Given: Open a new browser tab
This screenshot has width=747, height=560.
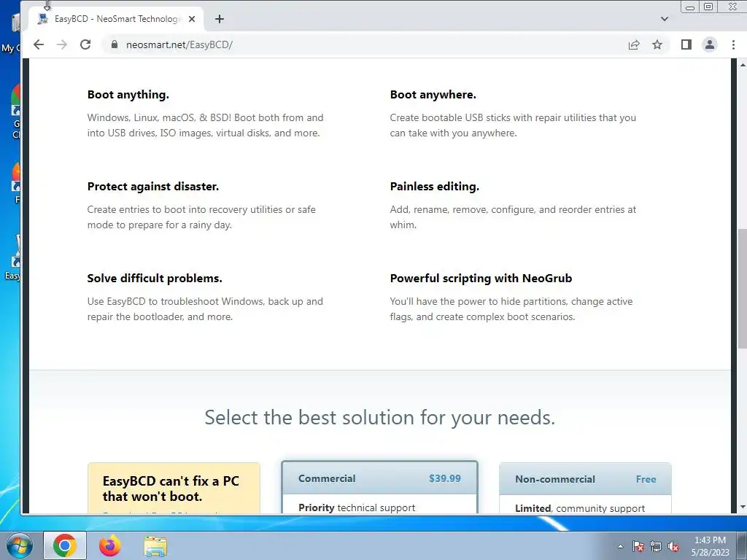Looking at the screenshot, I should (x=219, y=19).
